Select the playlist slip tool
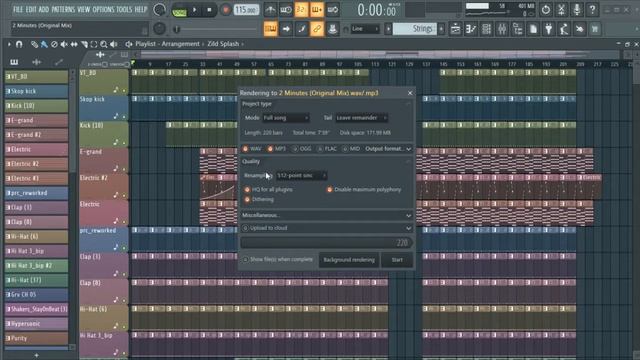This screenshot has width=640, height=360. pos(74,44)
